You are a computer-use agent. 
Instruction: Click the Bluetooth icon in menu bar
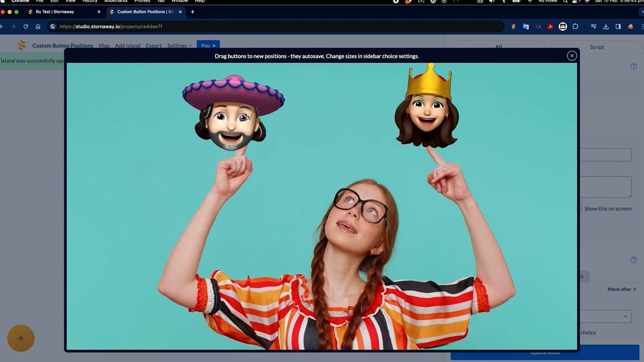click(504, 2)
